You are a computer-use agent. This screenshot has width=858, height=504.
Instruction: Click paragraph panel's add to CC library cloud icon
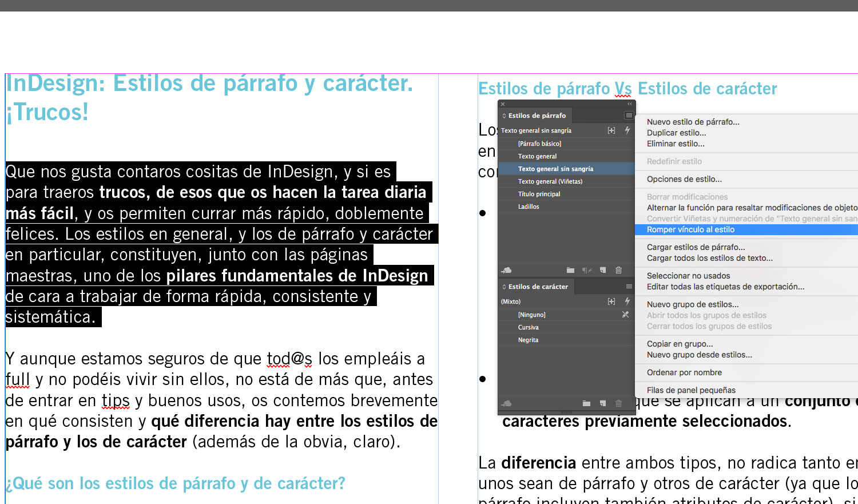pyautogui.click(x=506, y=270)
